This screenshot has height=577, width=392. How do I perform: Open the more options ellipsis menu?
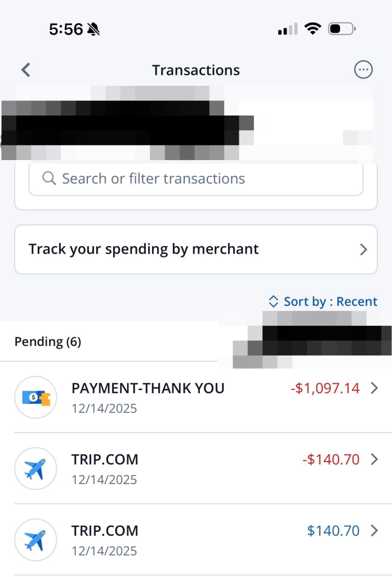[364, 69]
